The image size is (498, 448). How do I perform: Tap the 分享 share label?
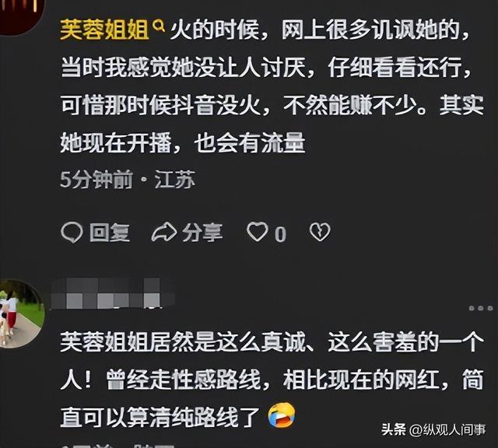202,233
